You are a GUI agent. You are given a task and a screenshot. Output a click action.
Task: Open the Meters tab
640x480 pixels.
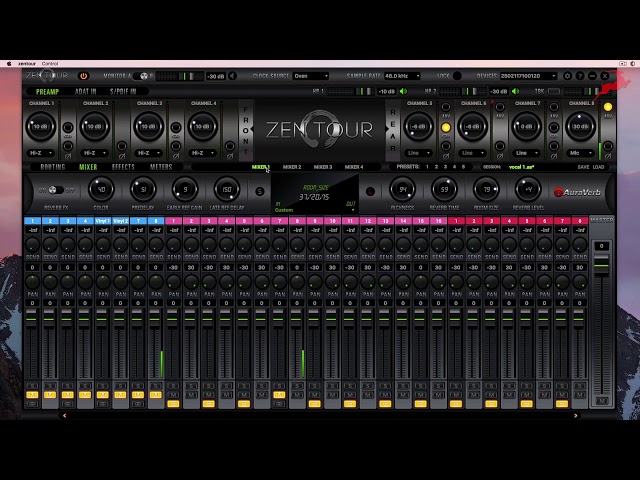161,167
